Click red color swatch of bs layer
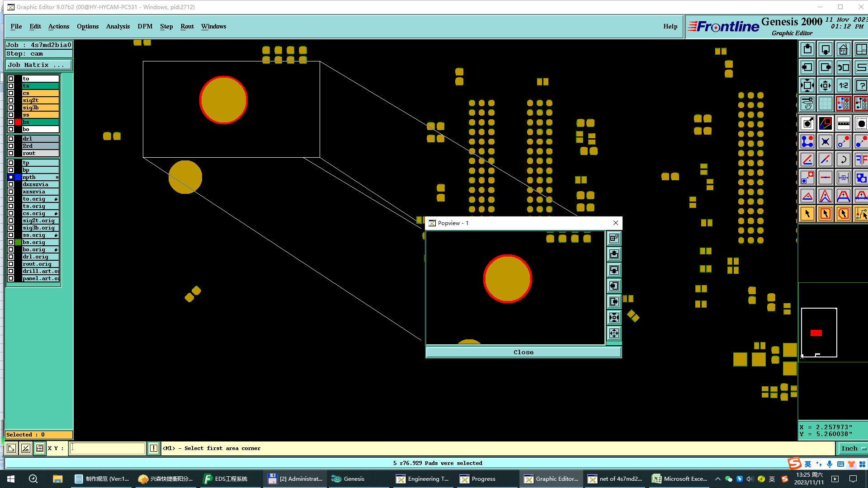The height and width of the screenshot is (488, 868). (18, 122)
